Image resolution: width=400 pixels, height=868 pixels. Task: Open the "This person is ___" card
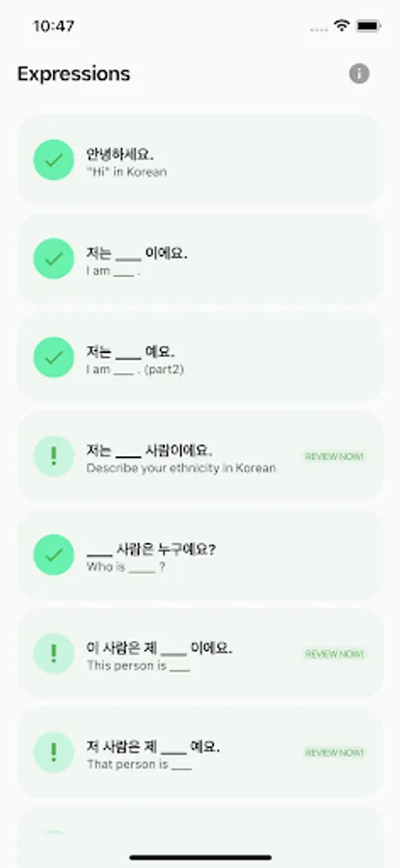[200, 654]
